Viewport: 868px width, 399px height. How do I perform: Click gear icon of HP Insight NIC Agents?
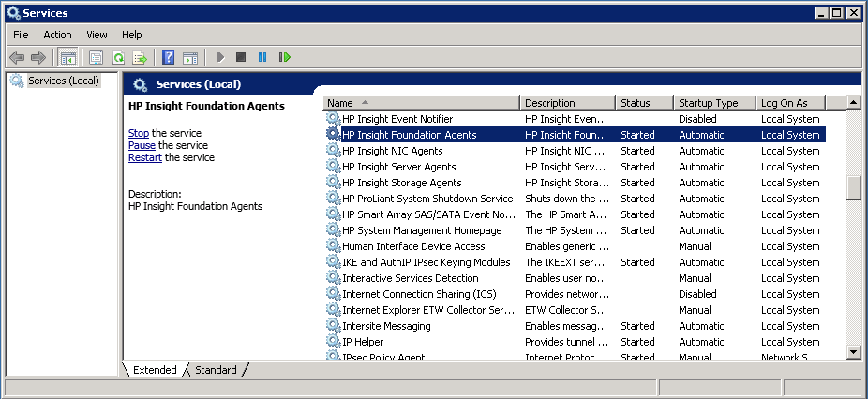point(333,151)
